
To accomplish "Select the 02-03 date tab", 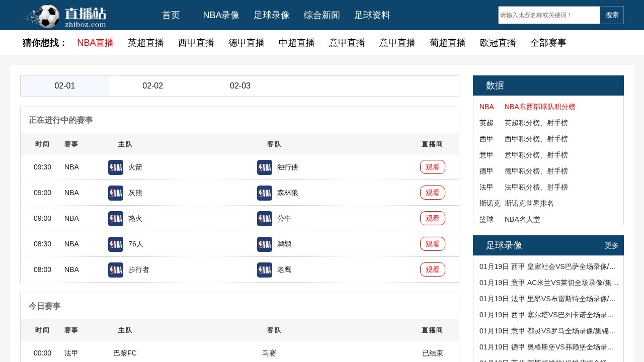I will click(240, 86).
